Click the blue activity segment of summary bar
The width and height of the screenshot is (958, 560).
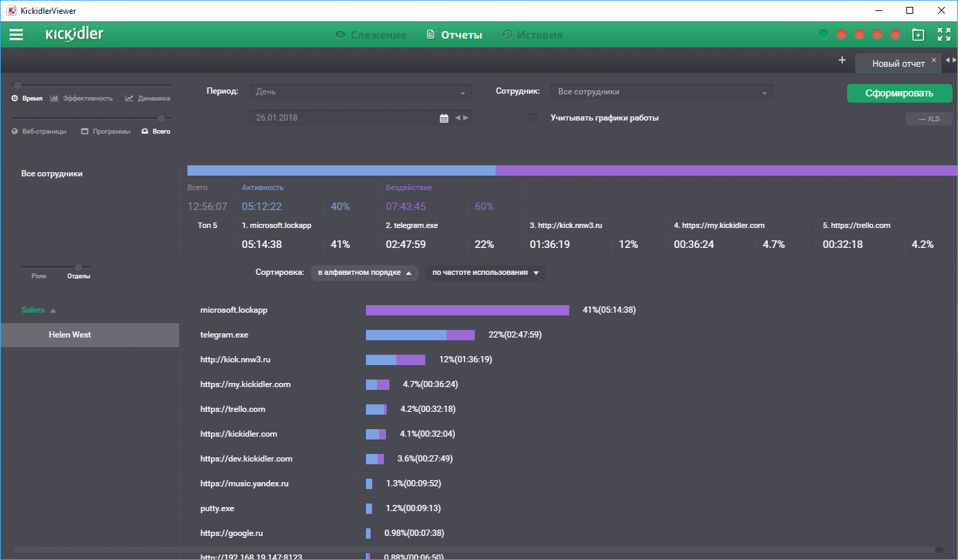click(341, 170)
